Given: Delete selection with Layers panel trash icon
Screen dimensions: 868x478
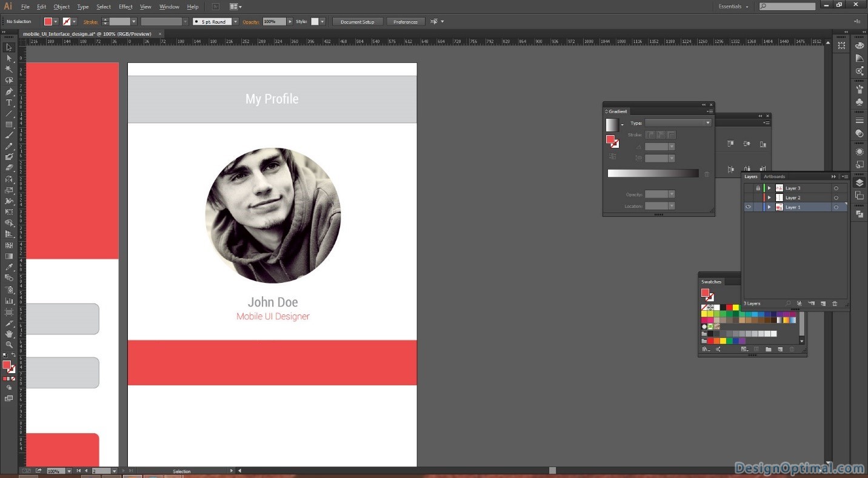Looking at the screenshot, I should click(835, 304).
